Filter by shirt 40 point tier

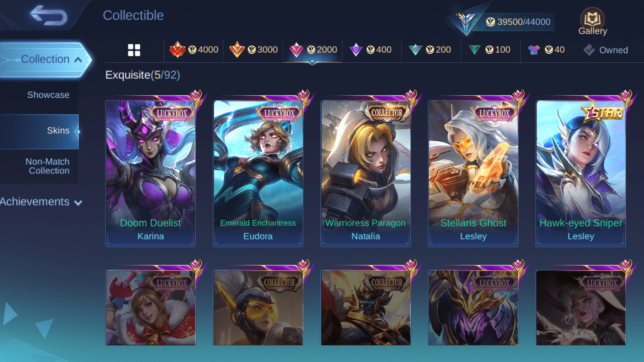pyautogui.click(x=546, y=50)
